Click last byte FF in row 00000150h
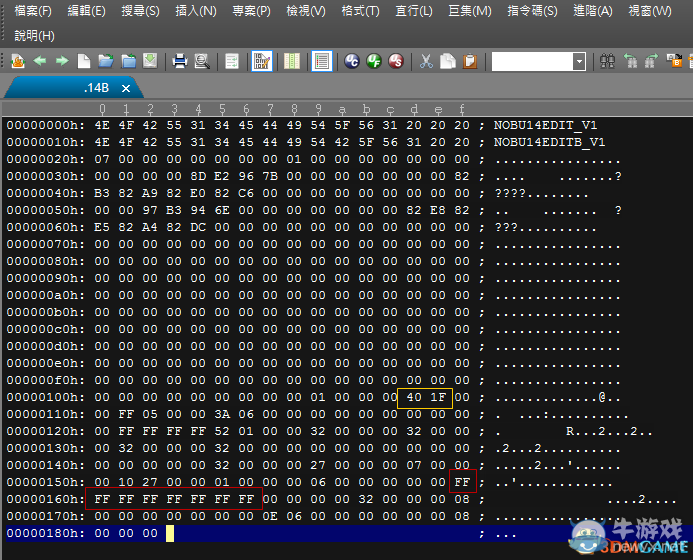This screenshot has width=693, height=560. coord(462,482)
